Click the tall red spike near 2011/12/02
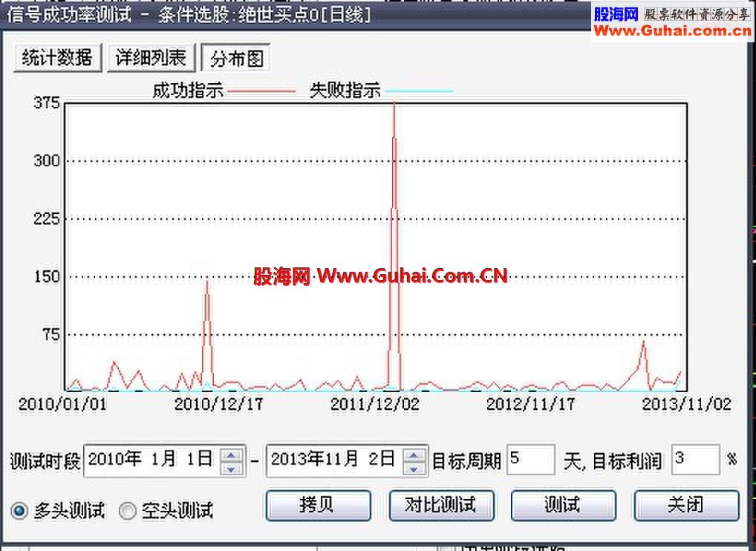This screenshot has width=756, height=551. (395, 186)
